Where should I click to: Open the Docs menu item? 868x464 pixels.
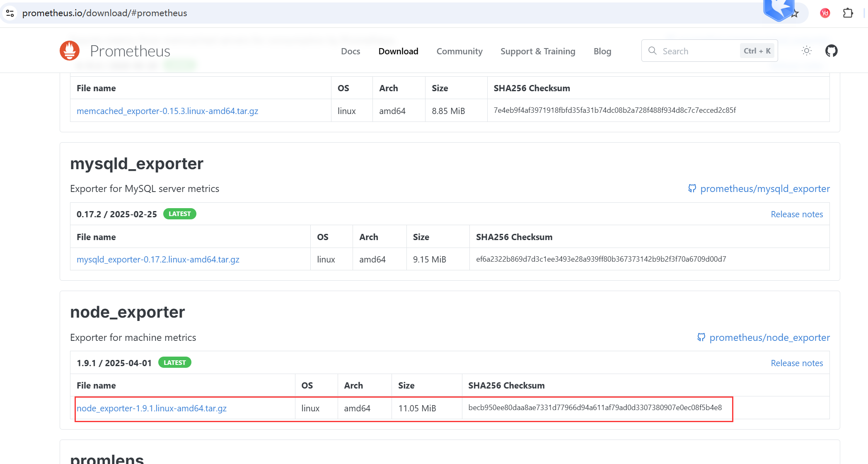[x=351, y=51]
